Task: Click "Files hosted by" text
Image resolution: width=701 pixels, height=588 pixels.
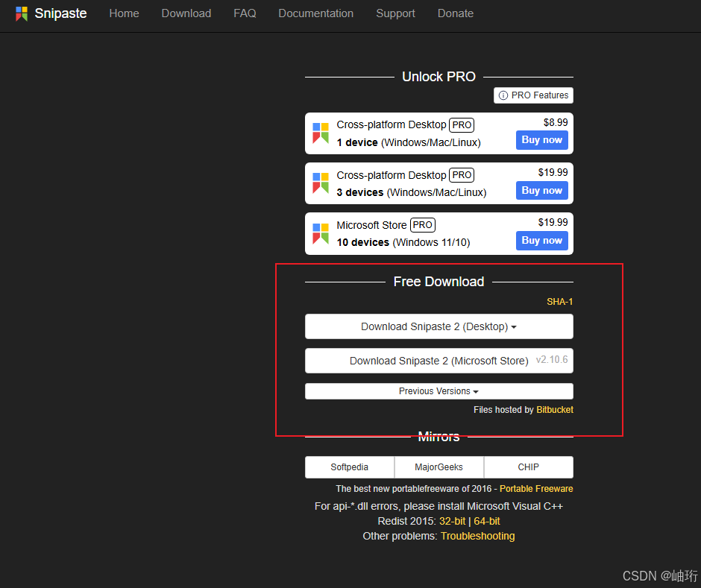Action: click(503, 410)
